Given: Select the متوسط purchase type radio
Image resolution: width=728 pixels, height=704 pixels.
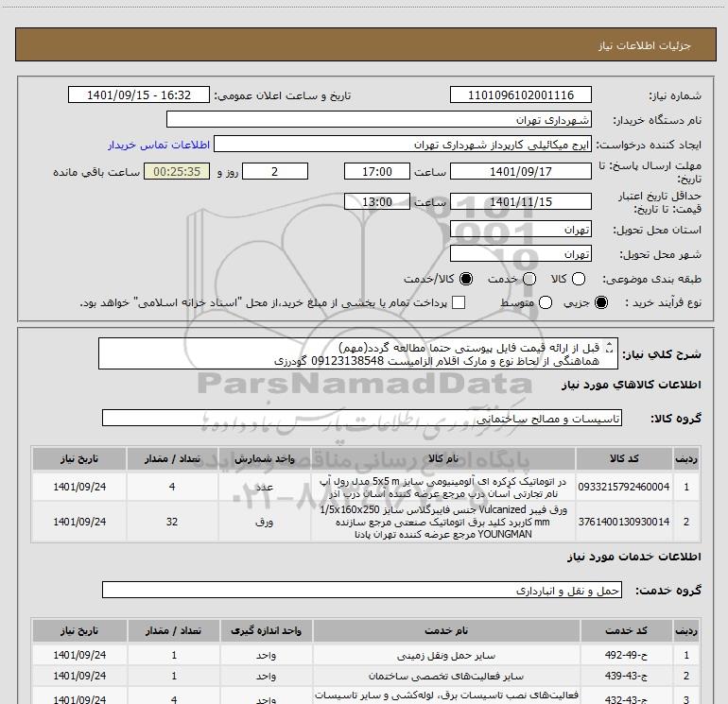Looking at the screenshot, I should tap(546, 302).
